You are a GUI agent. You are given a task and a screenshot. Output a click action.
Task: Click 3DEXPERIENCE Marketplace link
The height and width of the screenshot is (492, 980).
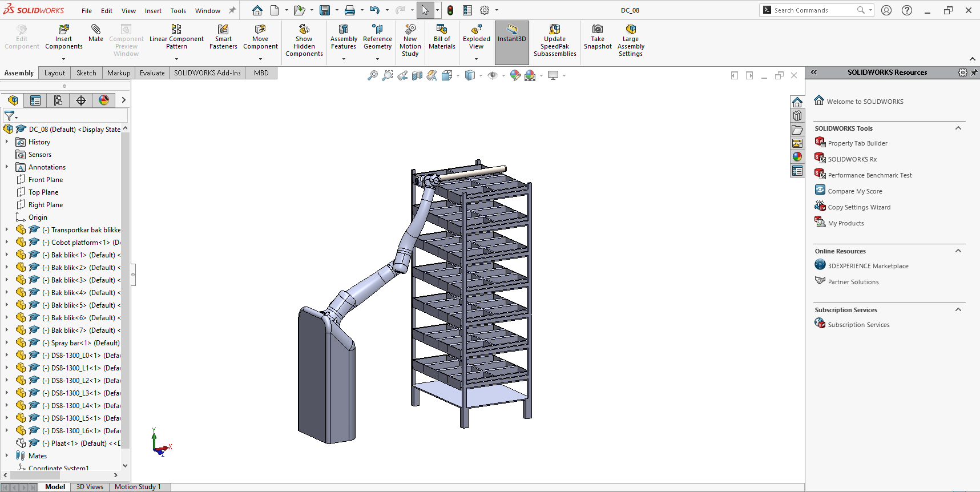point(868,266)
